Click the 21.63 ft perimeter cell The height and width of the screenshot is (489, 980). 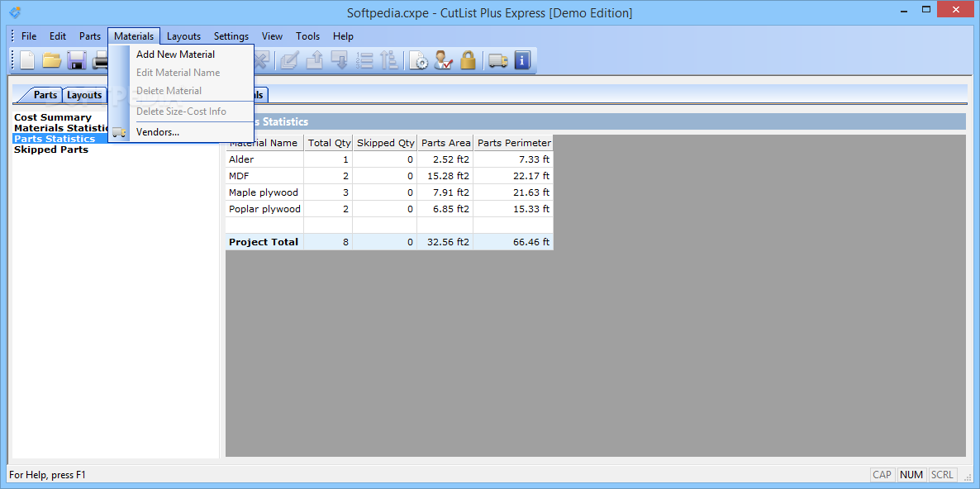[514, 192]
